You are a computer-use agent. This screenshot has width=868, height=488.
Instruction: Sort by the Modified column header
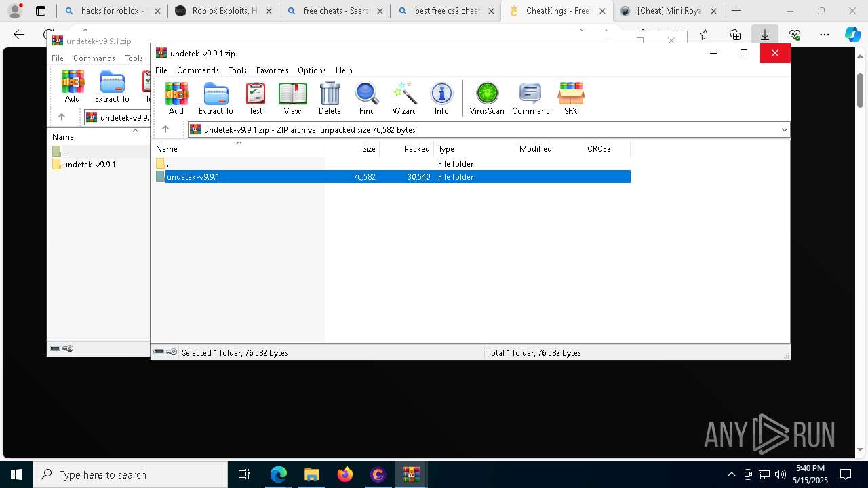tap(549, 149)
